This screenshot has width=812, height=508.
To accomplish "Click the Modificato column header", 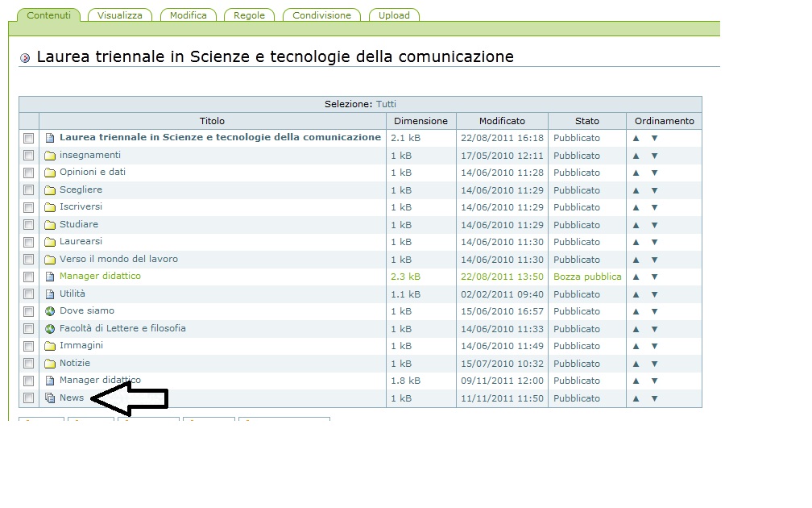I will 502,121.
